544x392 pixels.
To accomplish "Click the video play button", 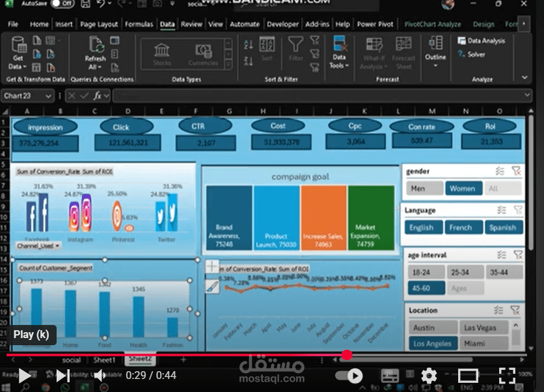I will [x=24, y=376].
